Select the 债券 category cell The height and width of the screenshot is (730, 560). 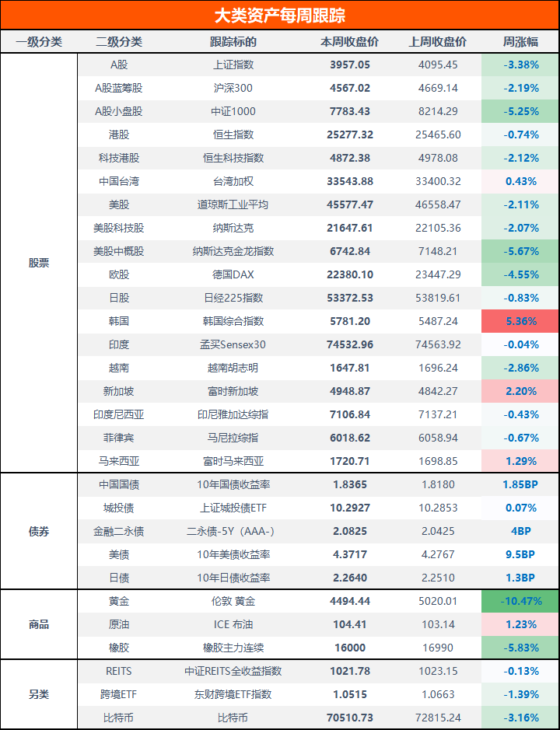click(39, 532)
